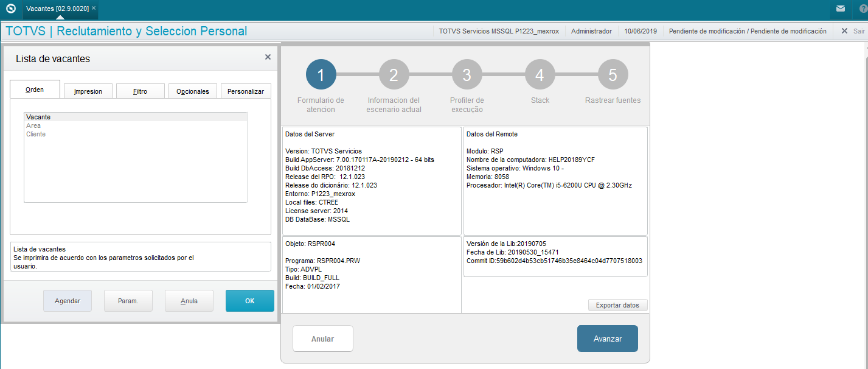868x369 pixels.
Task: Click Versión de la Lib:20190705 line
Action: (x=506, y=244)
